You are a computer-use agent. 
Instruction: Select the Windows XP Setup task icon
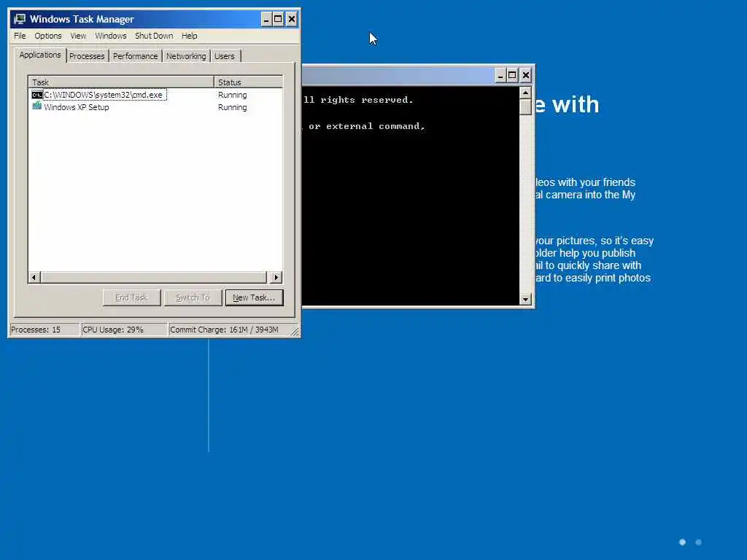[36, 106]
